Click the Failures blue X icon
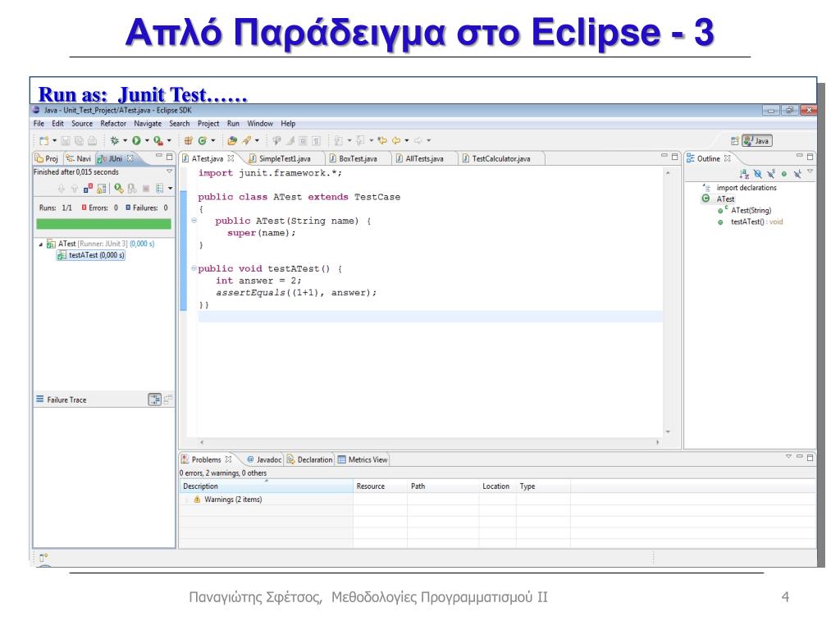The width and height of the screenshot is (840, 630). point(128,208)
